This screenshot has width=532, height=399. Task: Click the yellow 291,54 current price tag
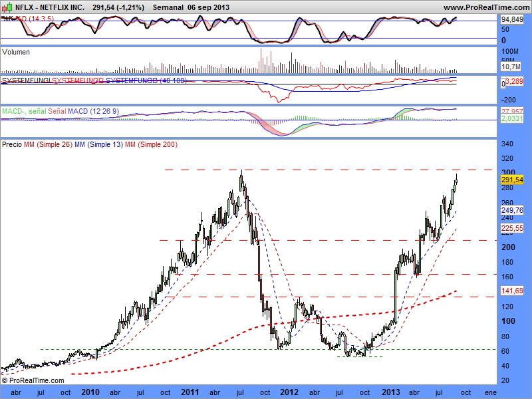pyautogui.click(x=512, y=180)
